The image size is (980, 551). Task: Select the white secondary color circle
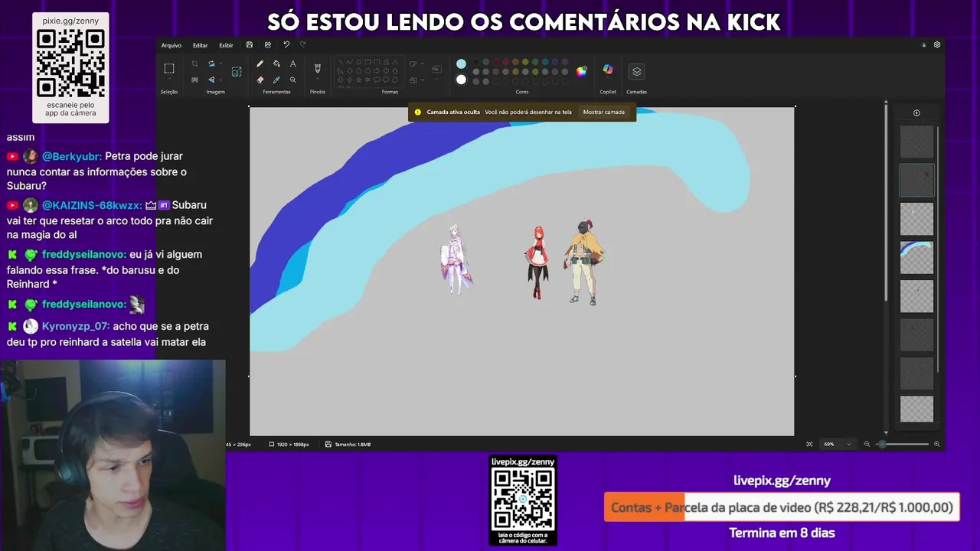461,80
